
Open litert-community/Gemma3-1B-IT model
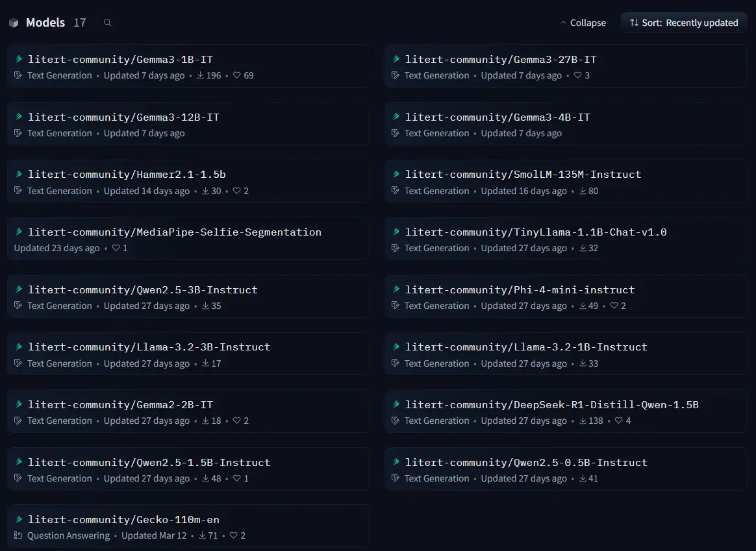[x=188, y=66]
